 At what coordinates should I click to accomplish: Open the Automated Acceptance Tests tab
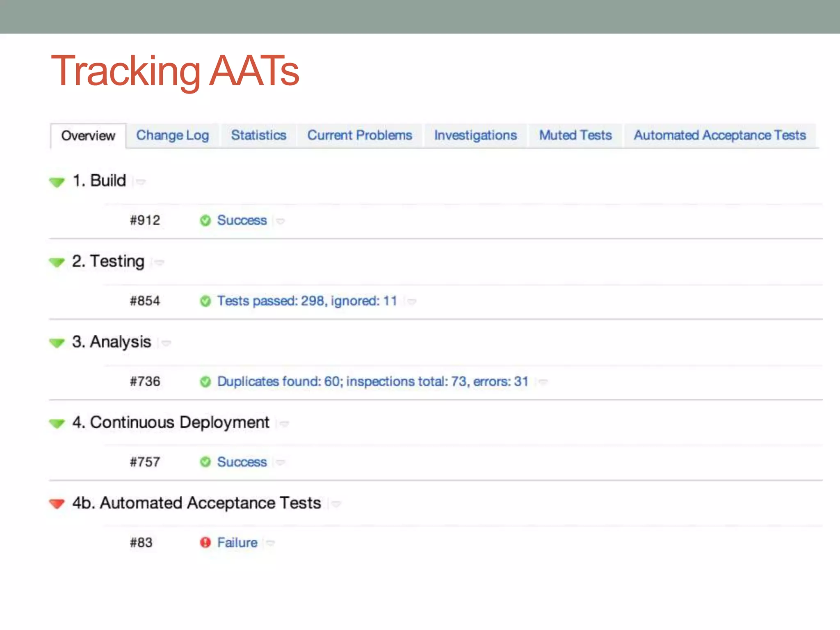pyautogui.click(x=720, y=135)
